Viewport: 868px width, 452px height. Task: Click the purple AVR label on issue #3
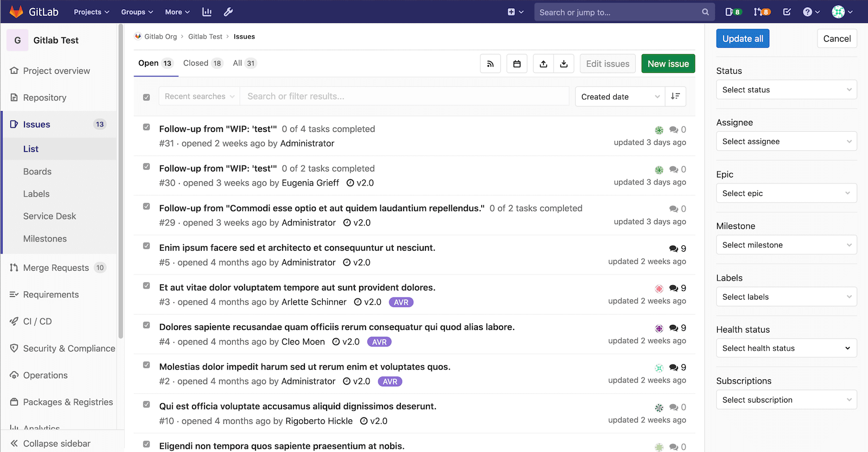point(401,302)
